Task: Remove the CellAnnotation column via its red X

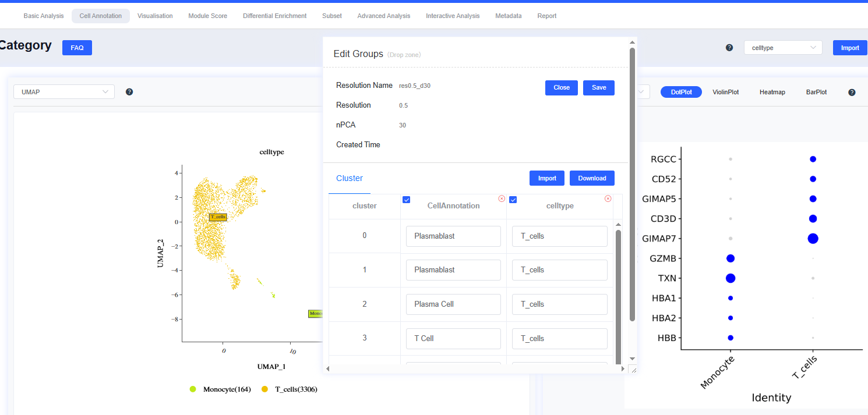Action: coord(502,199)
